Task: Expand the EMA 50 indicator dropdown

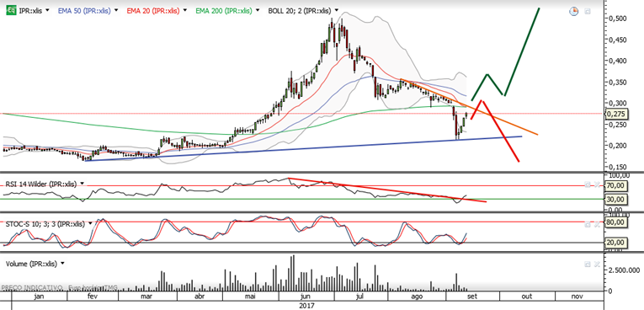Action: [x=117, y=11]
